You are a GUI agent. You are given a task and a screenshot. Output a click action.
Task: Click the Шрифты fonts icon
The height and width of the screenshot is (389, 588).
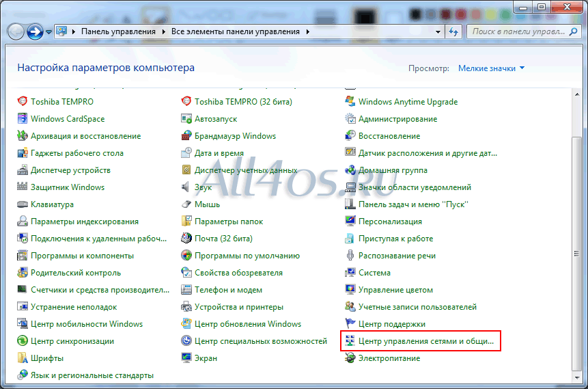click(23, 358)
